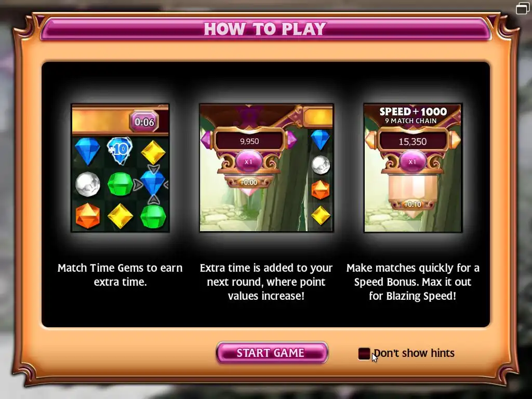Click the +0:00 extra time indicator
The height and width of the screenshot is (399, 532).
249,182
